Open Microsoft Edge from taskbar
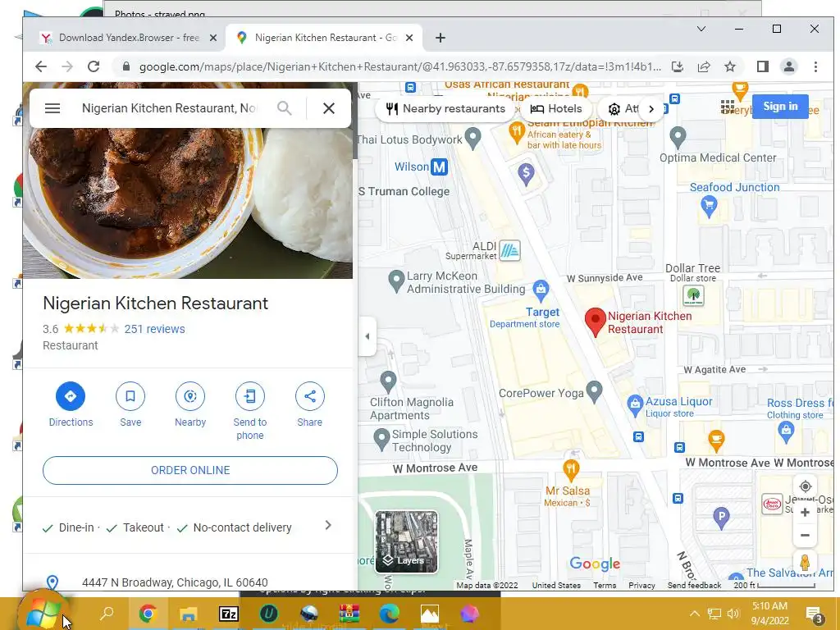 click(x=390, y=614)
